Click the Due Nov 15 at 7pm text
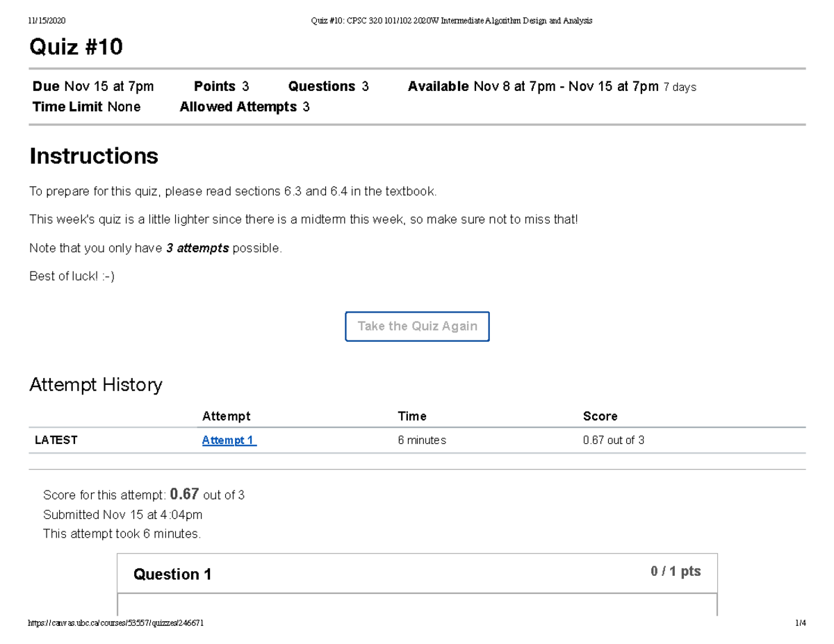 click(93, 87)
